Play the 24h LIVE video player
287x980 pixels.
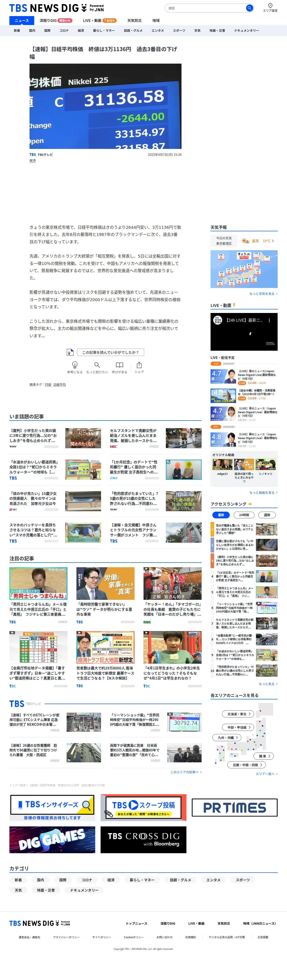click(x=244, y=332)
